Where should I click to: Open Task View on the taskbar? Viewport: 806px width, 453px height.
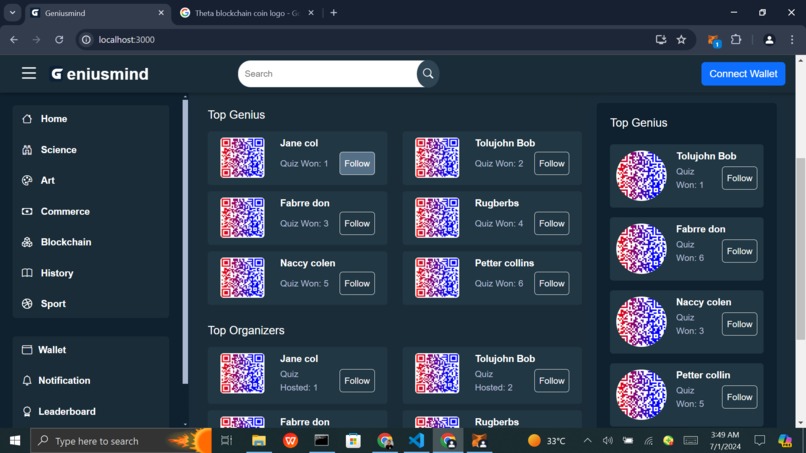(226, 441)
